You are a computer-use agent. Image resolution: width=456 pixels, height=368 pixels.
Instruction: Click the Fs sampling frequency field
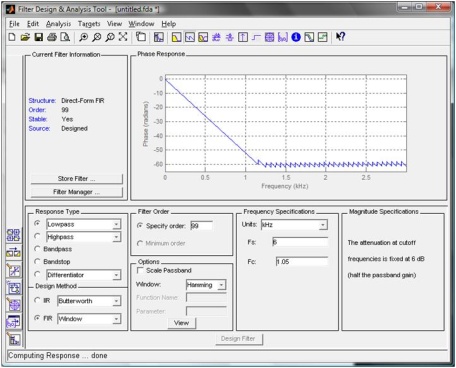[x=300, y=242]
